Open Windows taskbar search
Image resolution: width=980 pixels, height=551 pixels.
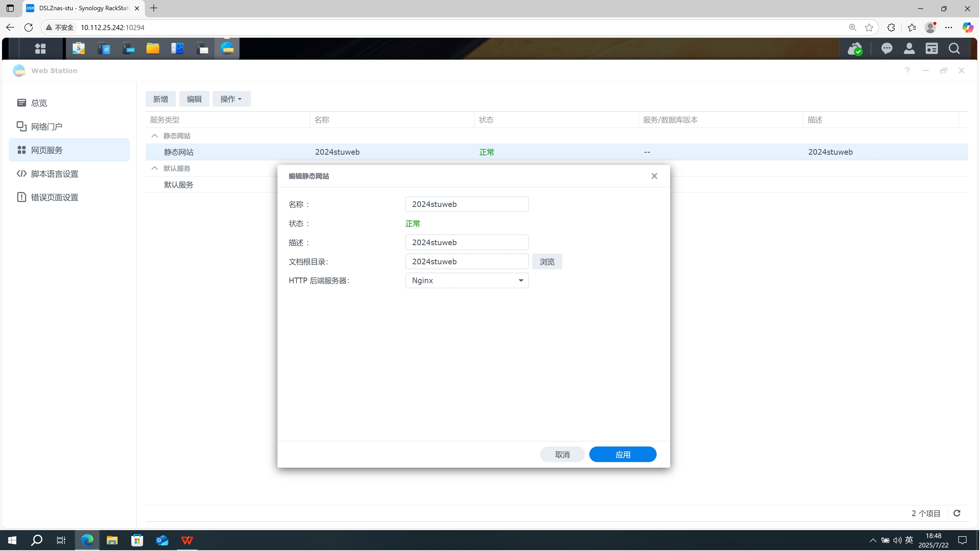pos(36,540)
